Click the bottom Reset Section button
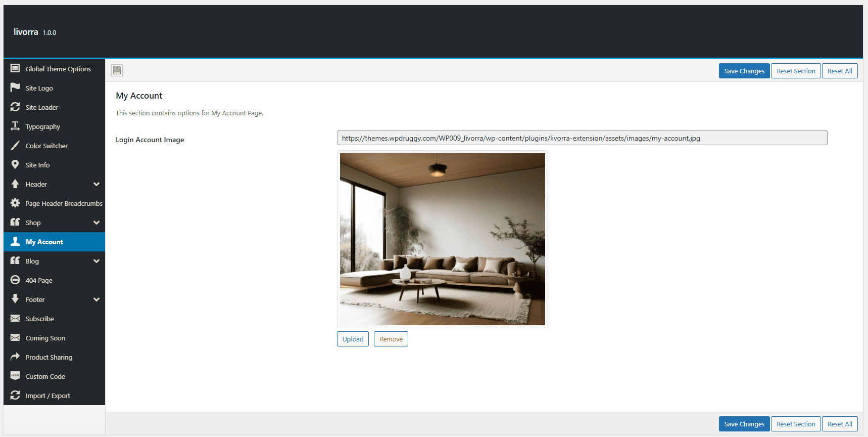 coord(796,424)
